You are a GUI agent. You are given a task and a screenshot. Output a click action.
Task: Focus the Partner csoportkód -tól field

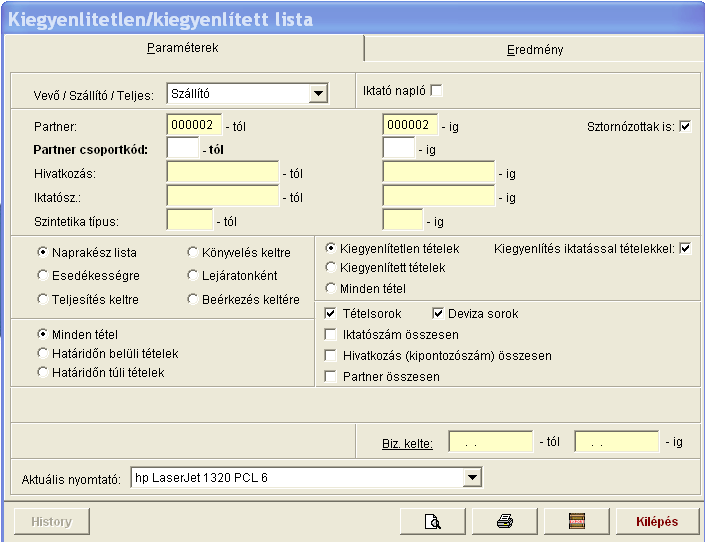coord(183,148)
